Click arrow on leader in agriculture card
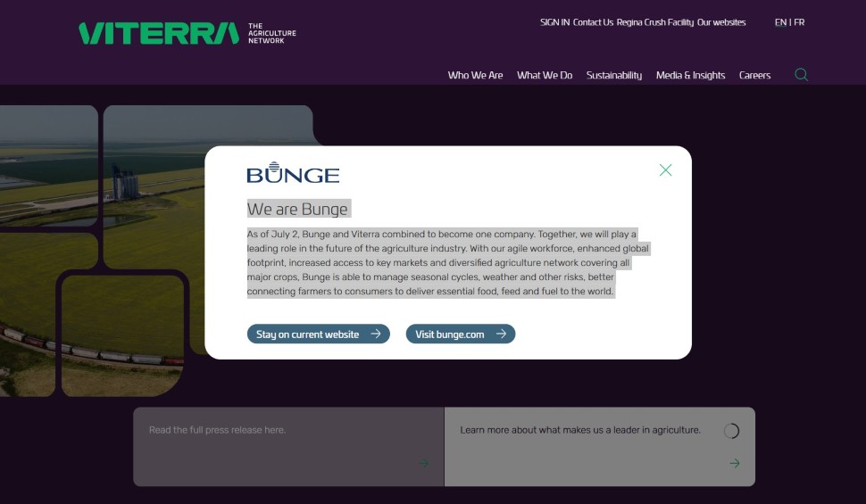866x504 pixels. (x=735, y=463)
